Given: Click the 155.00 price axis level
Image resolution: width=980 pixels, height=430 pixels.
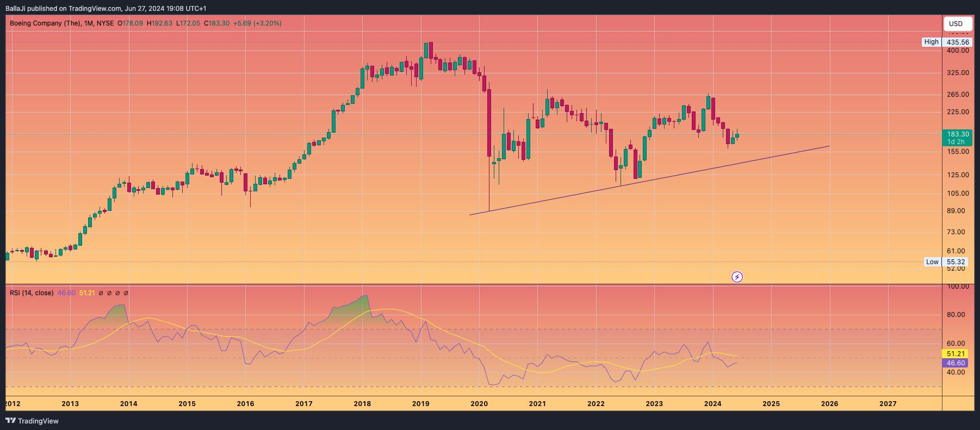Looking at the screenshot, I should 958,152.
